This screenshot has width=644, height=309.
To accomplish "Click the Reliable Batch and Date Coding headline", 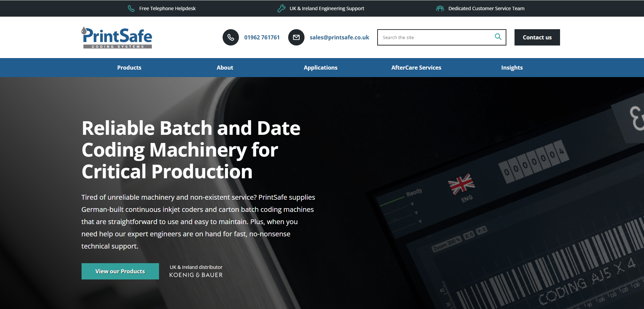I will [191, 149].
